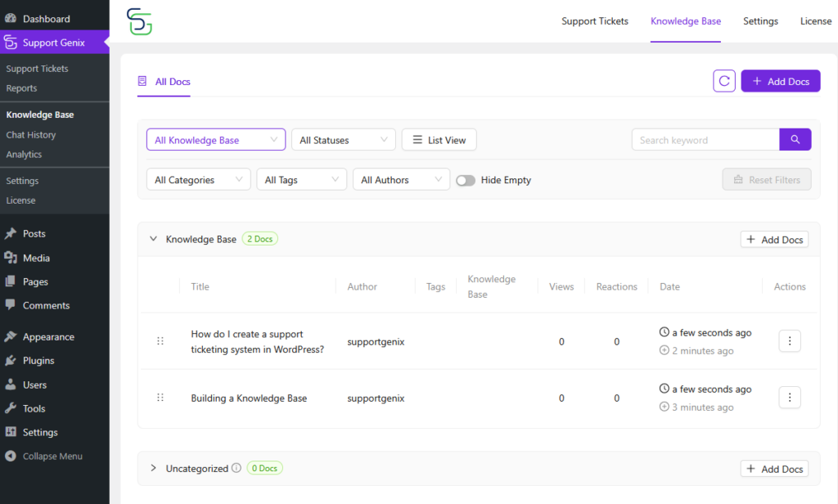Enable the Hide Empty toggle
The width and height of the screenshot is (838, 504).
point(466,179)
